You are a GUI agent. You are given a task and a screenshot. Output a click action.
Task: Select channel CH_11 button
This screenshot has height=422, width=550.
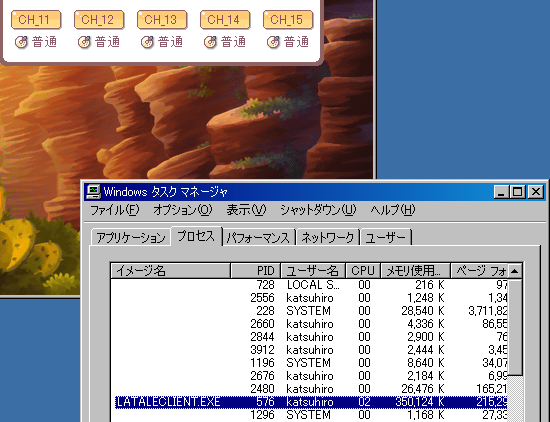click(36, 19)
